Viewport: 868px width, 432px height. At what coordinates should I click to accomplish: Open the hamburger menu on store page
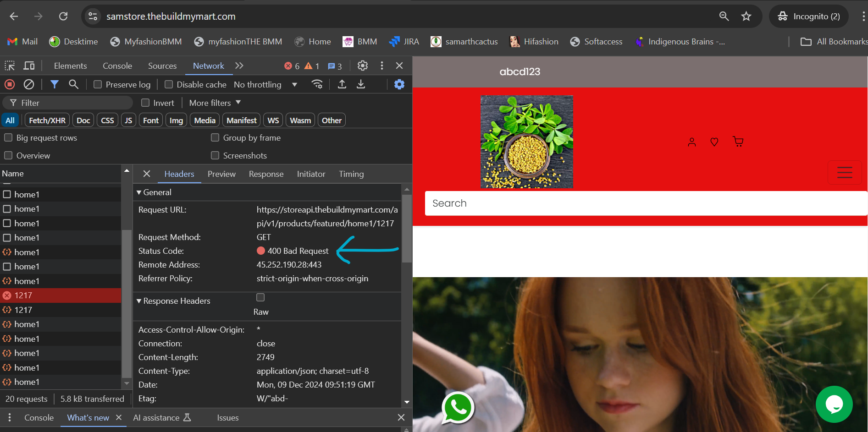[845, 172]
